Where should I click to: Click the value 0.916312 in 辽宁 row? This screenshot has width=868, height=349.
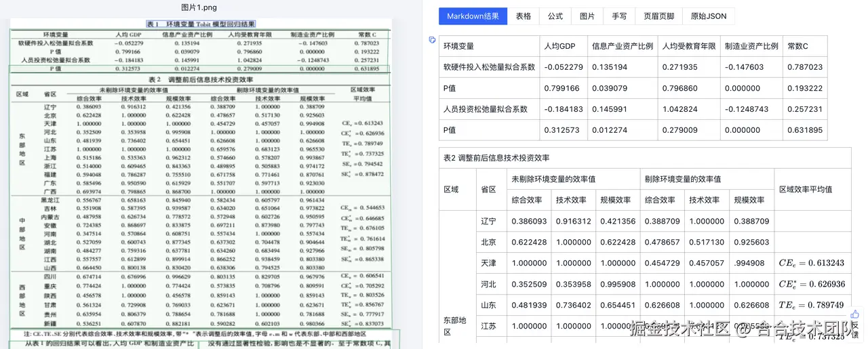pyautogui.click(x=574, y=222)
